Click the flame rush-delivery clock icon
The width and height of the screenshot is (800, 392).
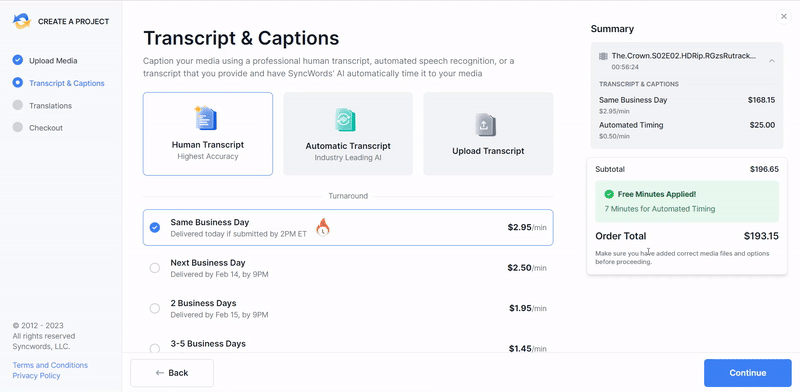point(322,227)
